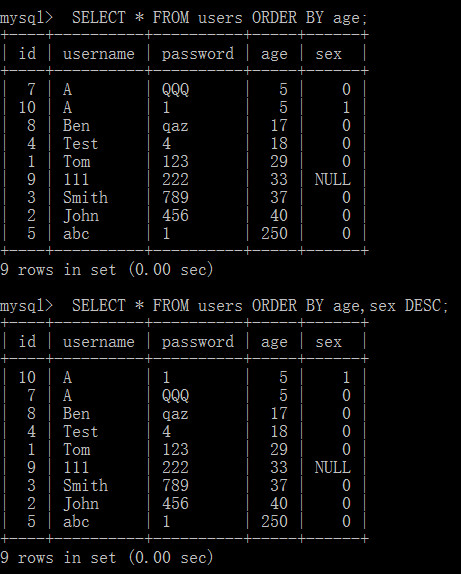
Task: Click the second query's 'sex DESC;' text
Action: point(409,306)
